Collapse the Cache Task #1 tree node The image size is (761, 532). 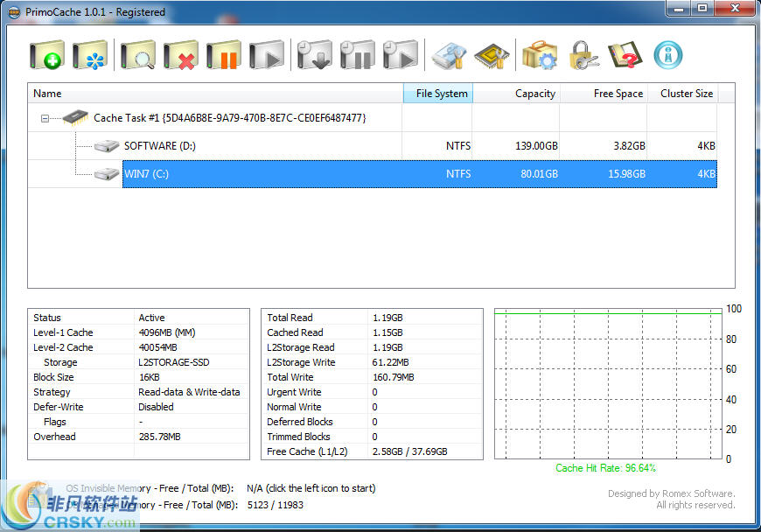45,117
